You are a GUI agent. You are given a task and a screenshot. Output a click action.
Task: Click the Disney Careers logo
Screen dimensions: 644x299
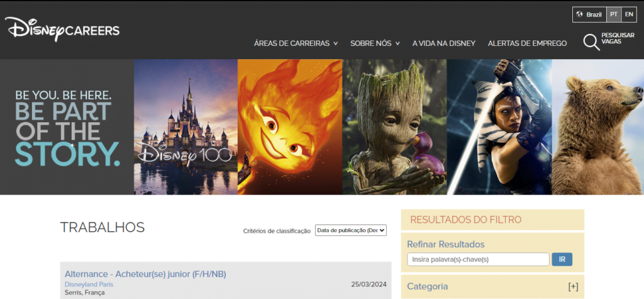(62, 29)
